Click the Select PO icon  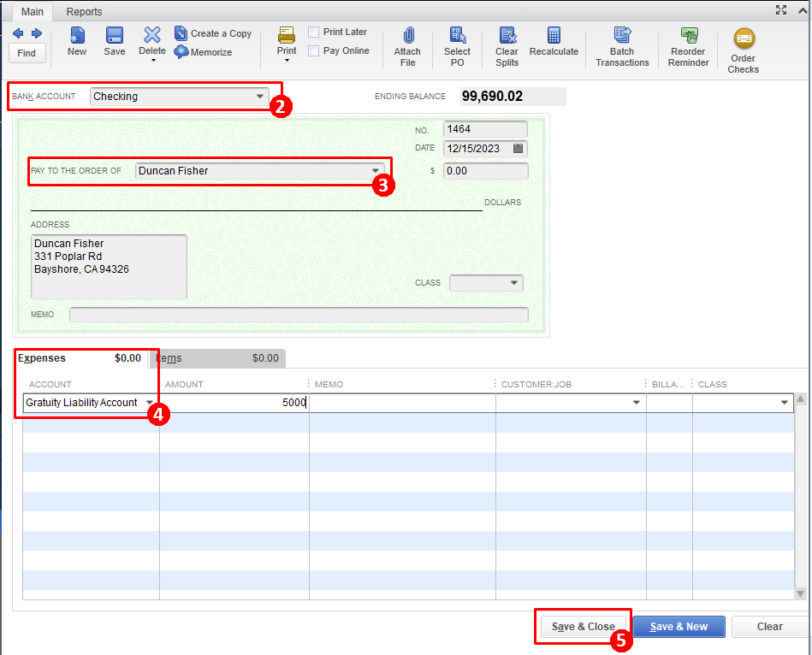point(457,36)
